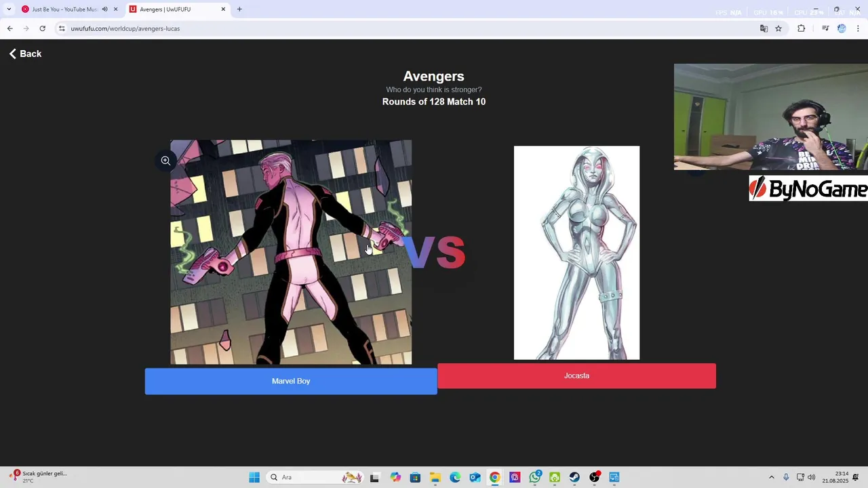The image size is (868, 488).
Task: Open Microsoft Store from the taskbar
Action: pyautogui.click(x=415, y=477)
